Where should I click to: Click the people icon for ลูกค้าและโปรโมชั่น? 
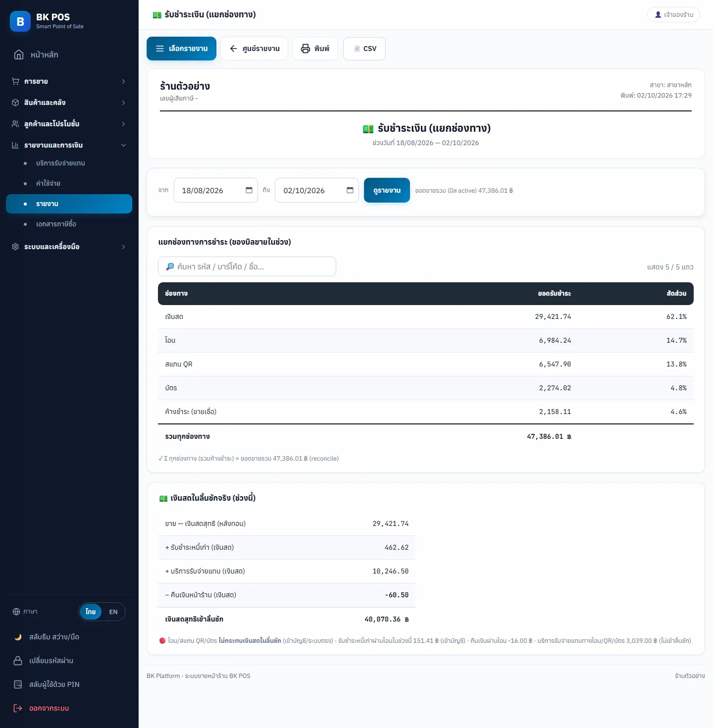(15, 124)
